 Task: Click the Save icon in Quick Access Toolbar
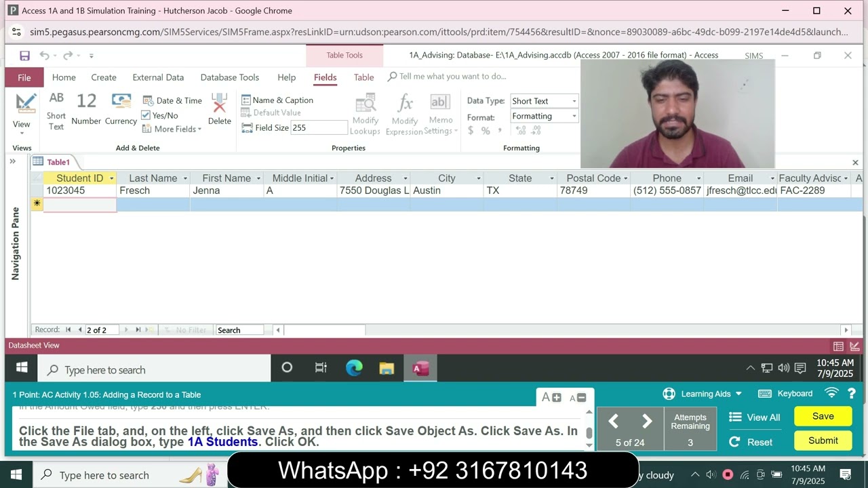click(24, 56)
